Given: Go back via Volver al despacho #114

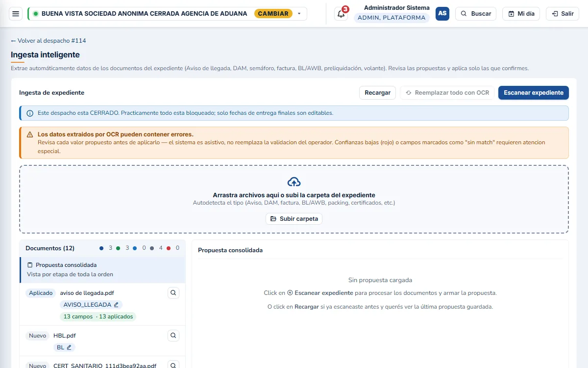Looking at the screenshot, I should click(x=49, y=41).
